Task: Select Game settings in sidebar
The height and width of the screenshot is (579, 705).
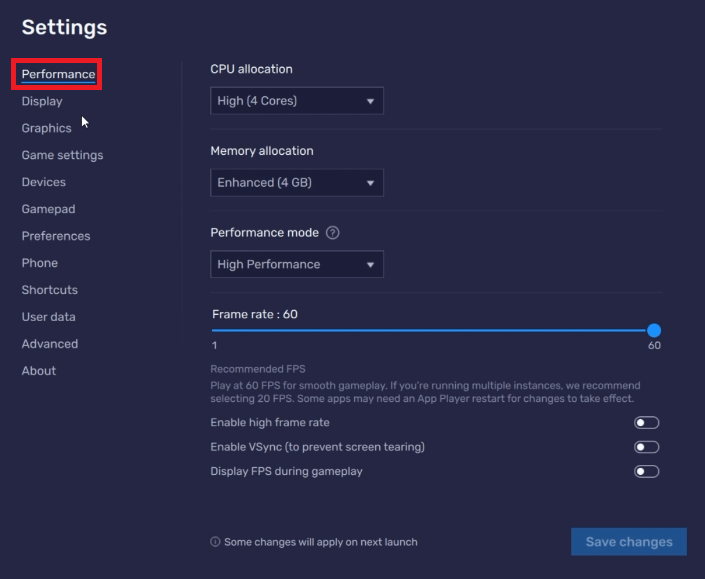Action: coord(62,155)
